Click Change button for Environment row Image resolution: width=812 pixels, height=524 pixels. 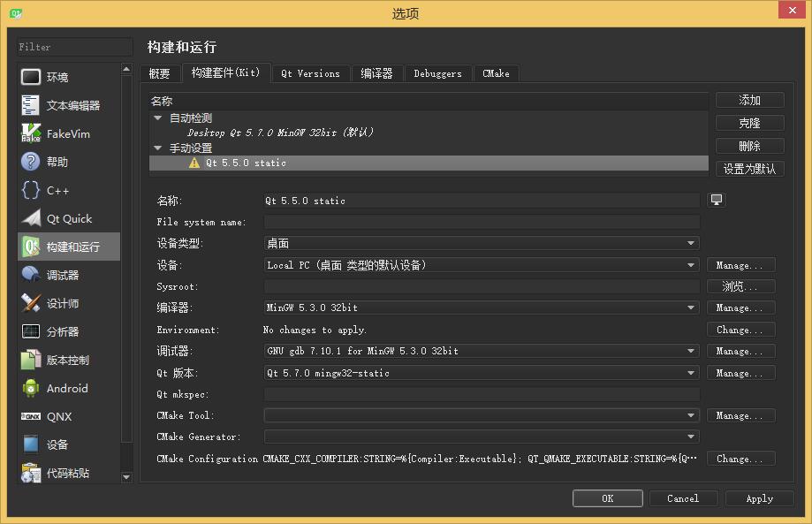(741, 330)
